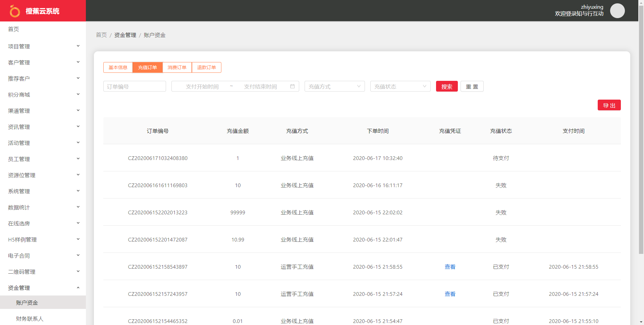Expand the 在线选房 menu

(x=43, y=223)
